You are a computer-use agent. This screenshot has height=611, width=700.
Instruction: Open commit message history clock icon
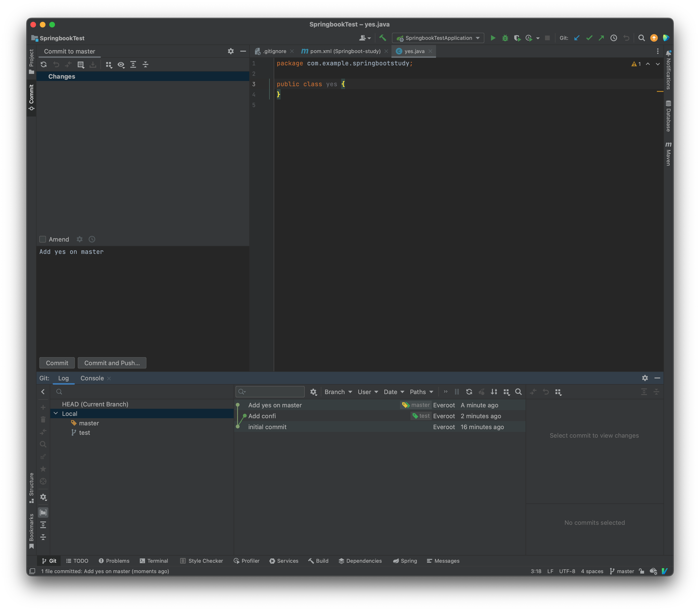[x=92, y=239]
